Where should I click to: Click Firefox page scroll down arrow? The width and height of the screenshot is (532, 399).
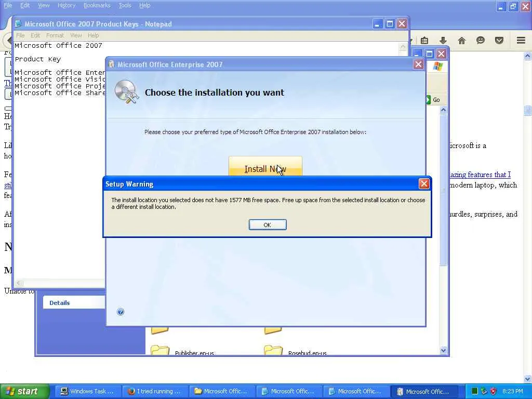click(x=527, y=378)
